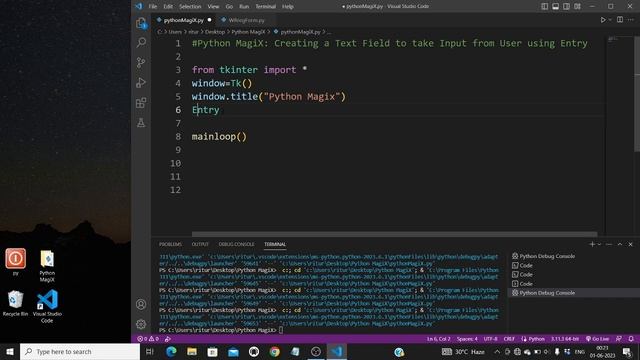Open File Explorer from the taskbar
The height and width of the screenshot is (360, 640).
tap(192, 351)
